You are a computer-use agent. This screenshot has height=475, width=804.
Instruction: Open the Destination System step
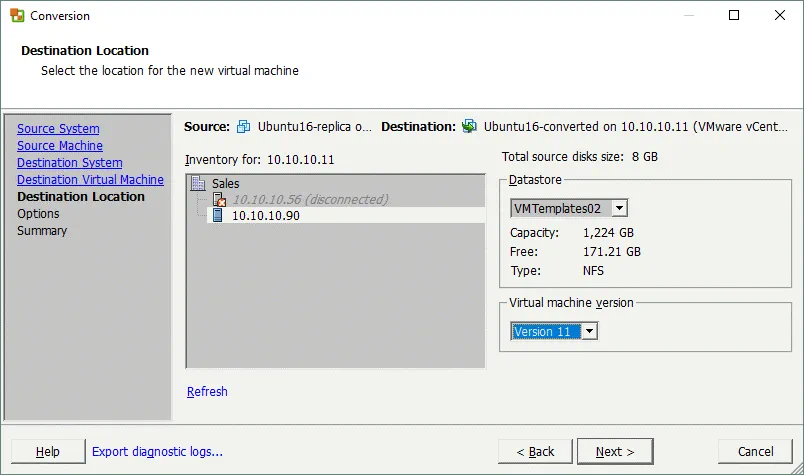coord(69,163)
